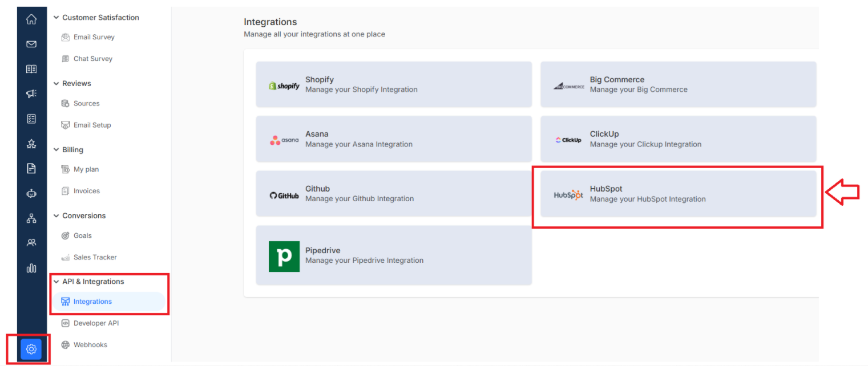Open the Shopify integration card
The height and width of the screenshot is (366, 868).
[x=394, y=84]
